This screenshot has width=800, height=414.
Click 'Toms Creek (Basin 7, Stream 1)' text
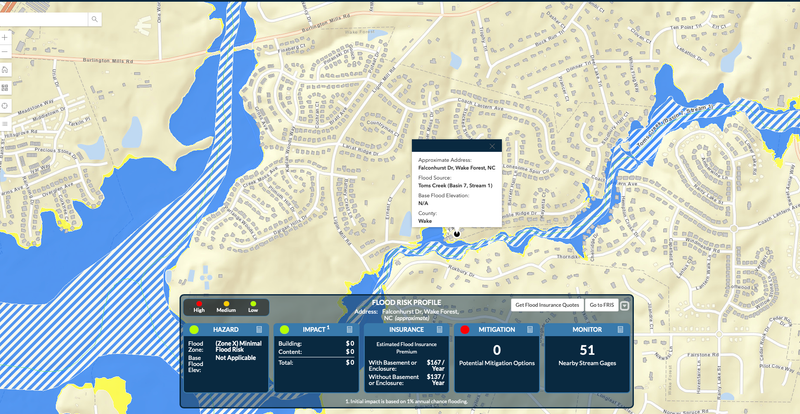click(x=455, y=185)
